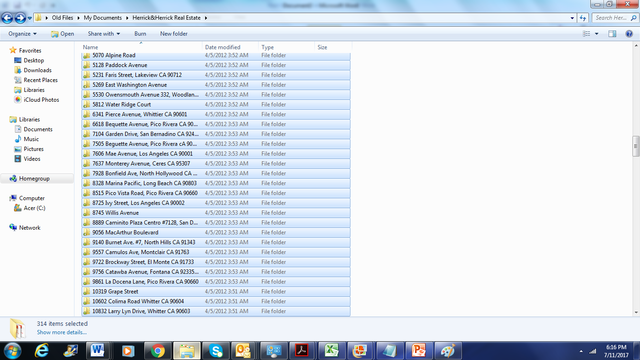Select the 5070 Alpine Road folder
This screenshot has width=640, height=360.
(216, 56)
